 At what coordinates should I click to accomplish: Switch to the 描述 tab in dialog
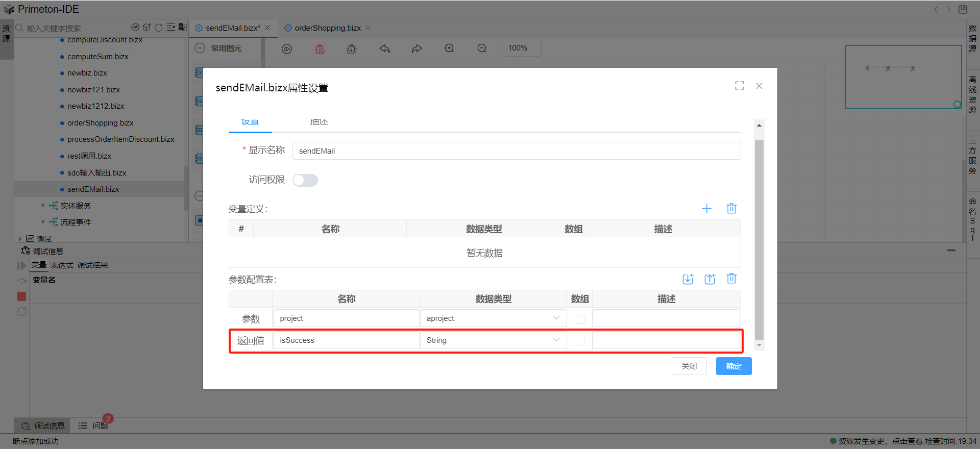pos(319,122)
